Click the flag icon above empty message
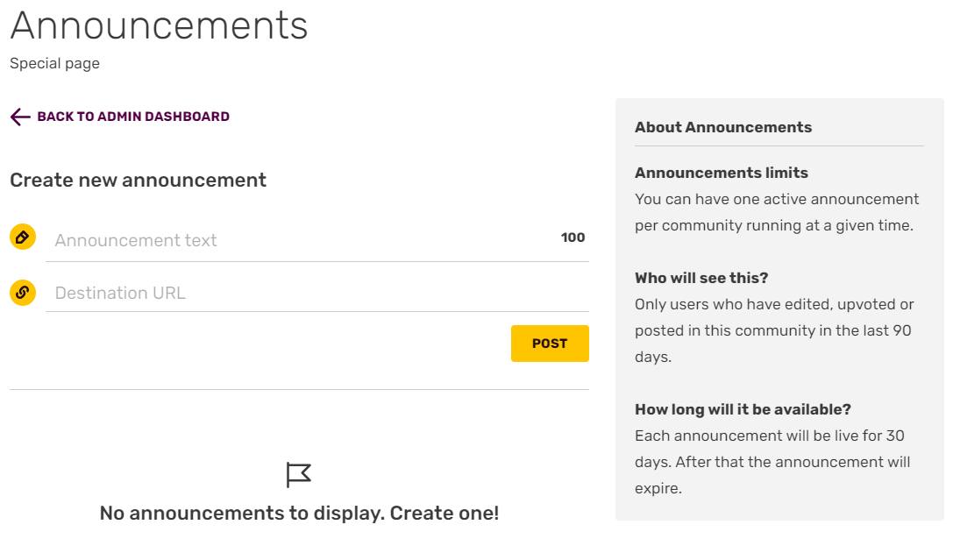Image resolution: width=960 pixels, height=560 pixels. [299, 475]
